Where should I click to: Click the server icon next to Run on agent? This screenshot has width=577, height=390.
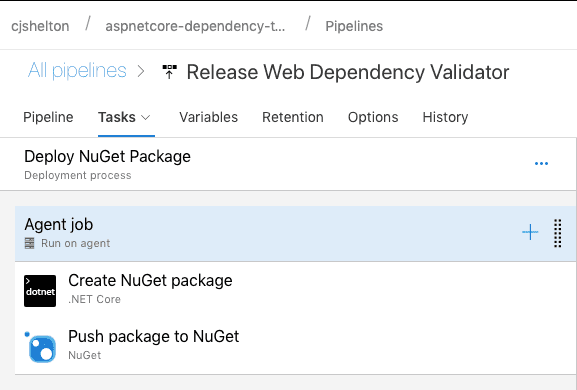[29, 243]
